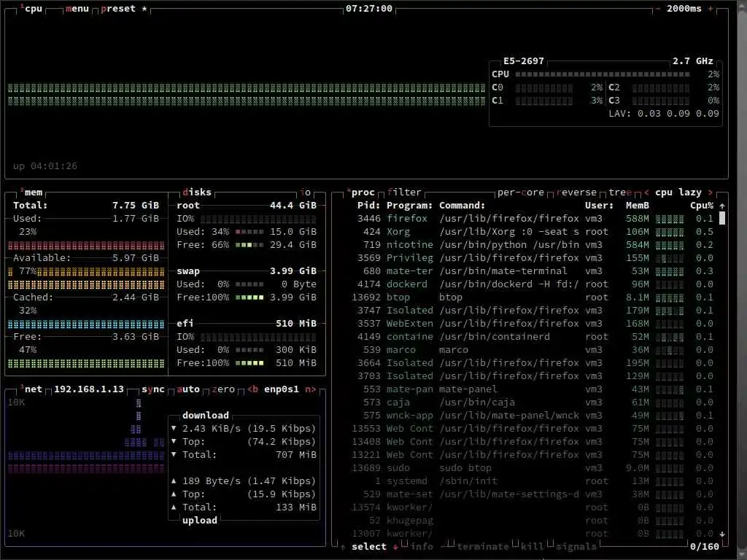Screen dimensions: 747x560
Task: Click terminate in proc footer
Action: pyautogui.click(x=483, y=547)
